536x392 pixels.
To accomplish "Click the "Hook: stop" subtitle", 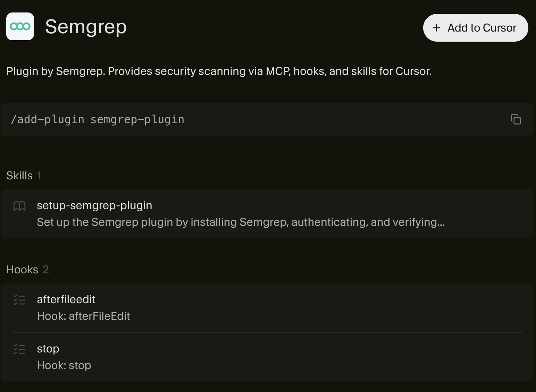I will (64, 365).
